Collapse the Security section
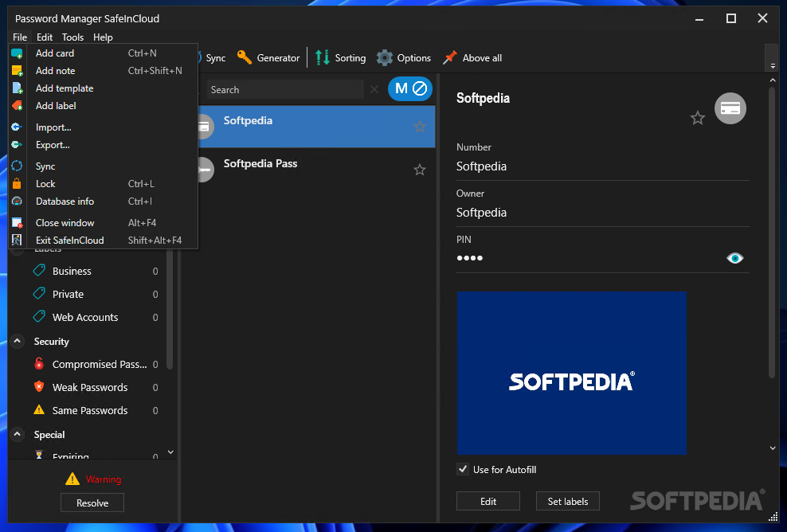 [x=17, y=342]
